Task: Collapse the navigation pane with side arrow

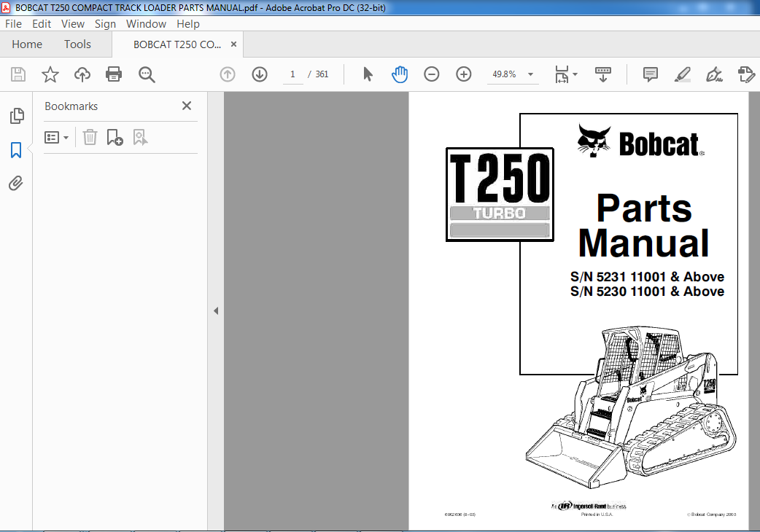Action: click(x=216, y=310)
